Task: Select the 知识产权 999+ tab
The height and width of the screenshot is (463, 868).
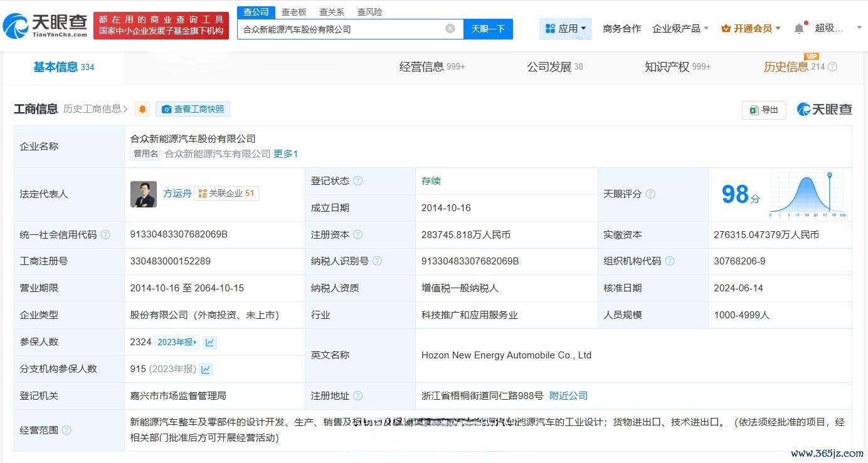Action: pyautogui.click(x=678, y=67)
